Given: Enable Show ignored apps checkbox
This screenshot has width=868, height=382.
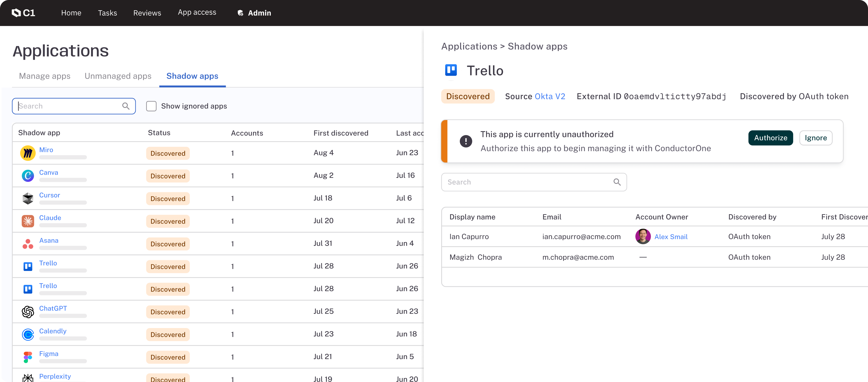Looking at the screenshot, I should [x=151, y=106].
